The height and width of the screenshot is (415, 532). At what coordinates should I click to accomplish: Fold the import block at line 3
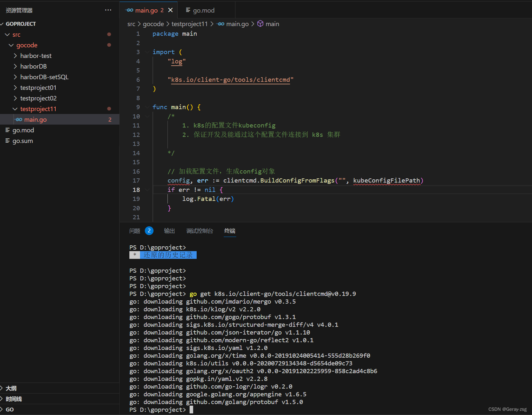pyautogui.click(x=147, y=52)
